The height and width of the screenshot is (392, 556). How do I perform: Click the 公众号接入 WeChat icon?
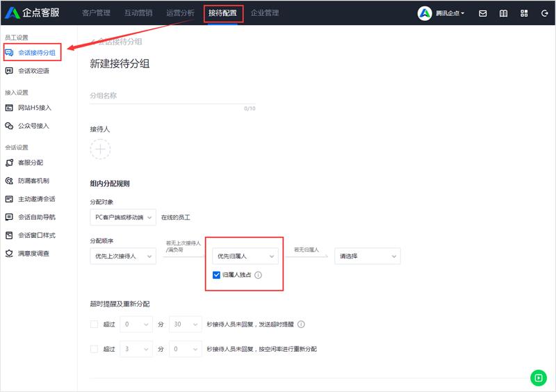point(9,126)
